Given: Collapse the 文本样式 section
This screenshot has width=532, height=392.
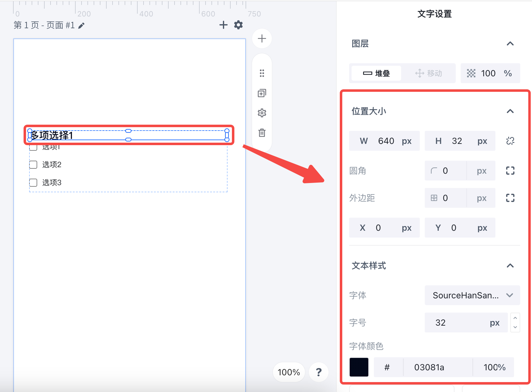Looking at the screenshot, I should click(x=510, y=265).
